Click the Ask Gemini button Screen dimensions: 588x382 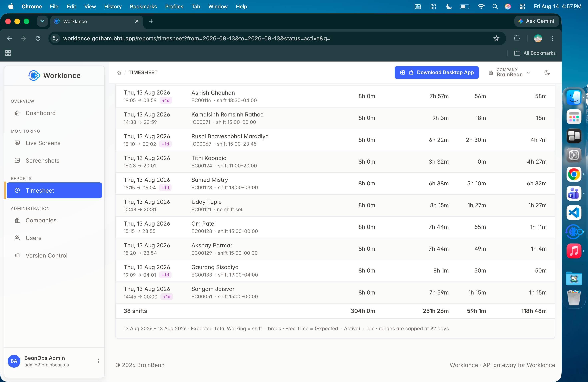point(536,21)
